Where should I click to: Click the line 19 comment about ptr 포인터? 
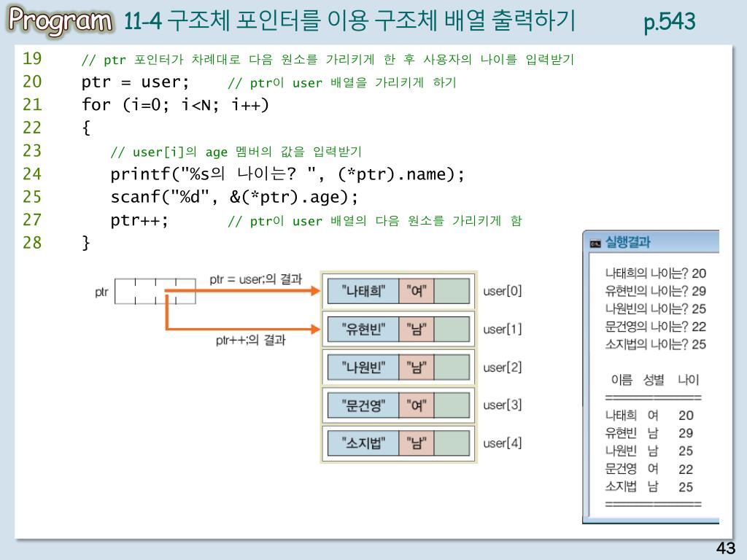point(328,60)
